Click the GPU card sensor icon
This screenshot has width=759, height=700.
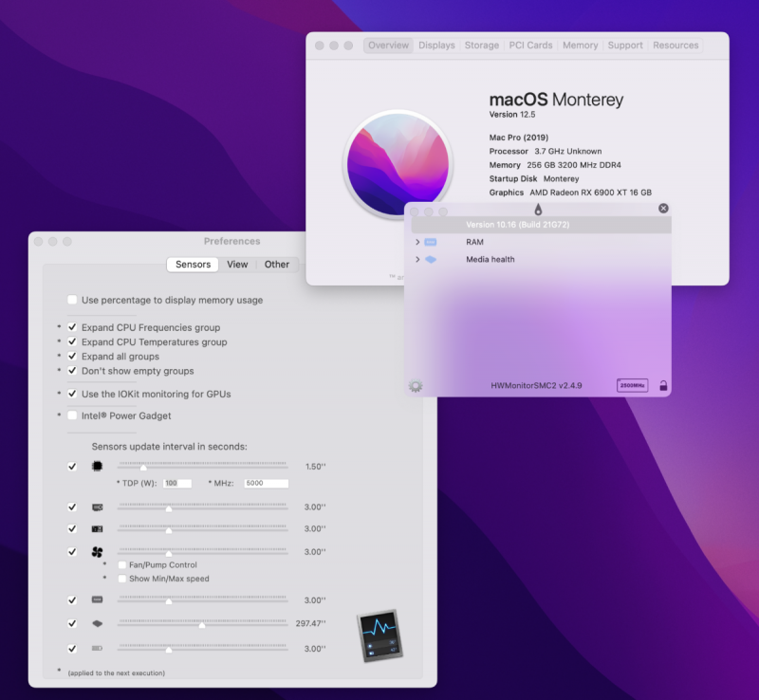point(98,507)
